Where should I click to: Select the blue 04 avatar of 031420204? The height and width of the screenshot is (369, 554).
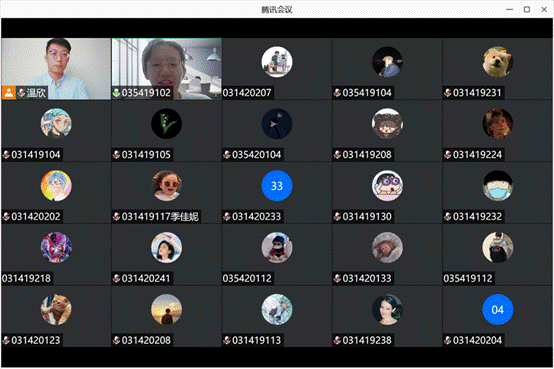(497, 309)
